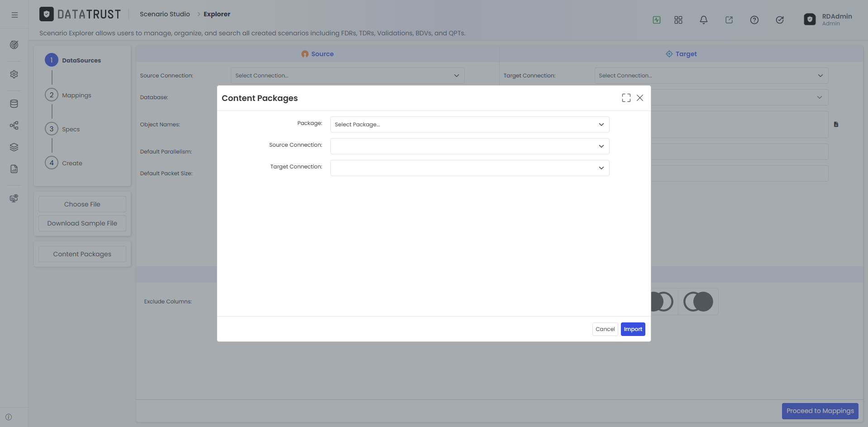Viewport: 868px width, 427px height.
Task: Open the dialog Source Connection dropdown
Action: (x=470, y=146)
